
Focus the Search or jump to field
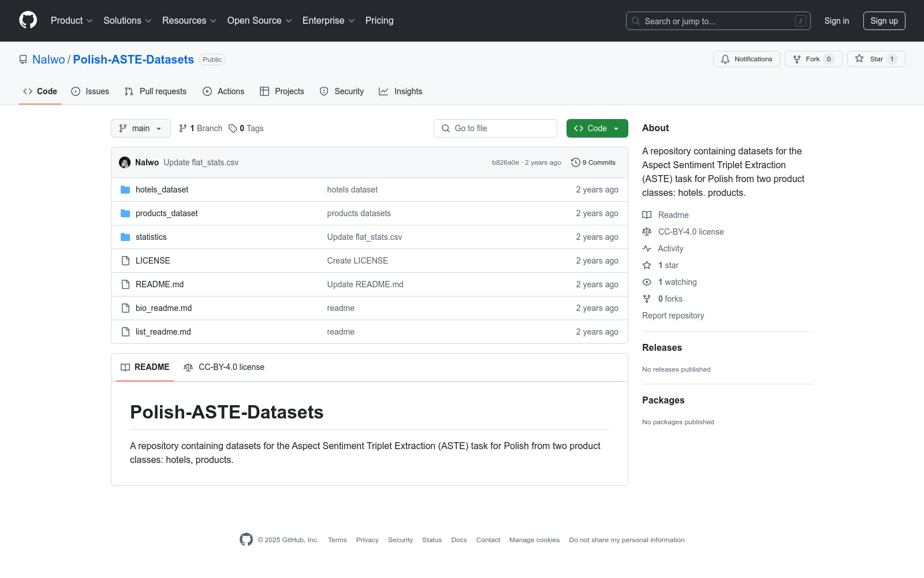718,21
